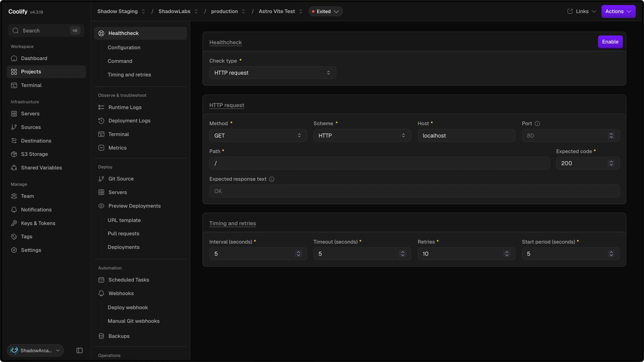The image size is (644, 362).
Task: Open Preview Deployments eye item
Action: pos(140,206)
